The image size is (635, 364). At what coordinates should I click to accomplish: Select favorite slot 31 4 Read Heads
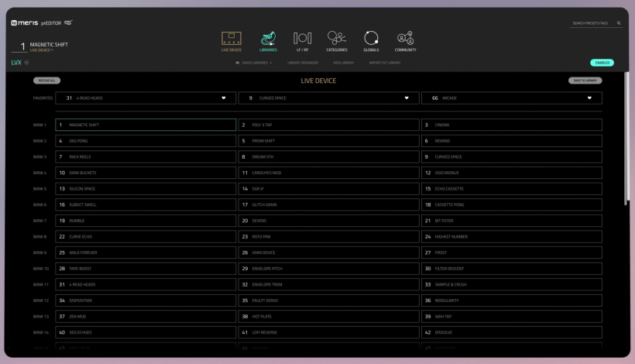[146, 98]
